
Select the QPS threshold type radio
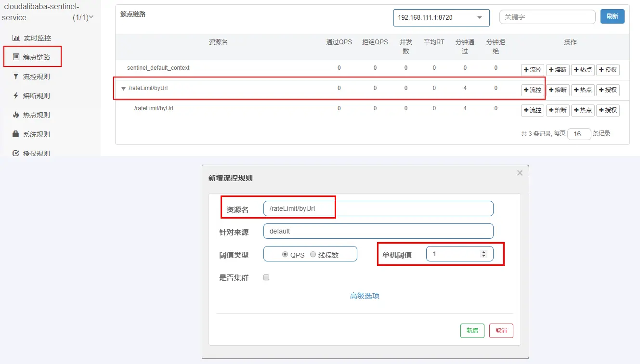point(285,254)
